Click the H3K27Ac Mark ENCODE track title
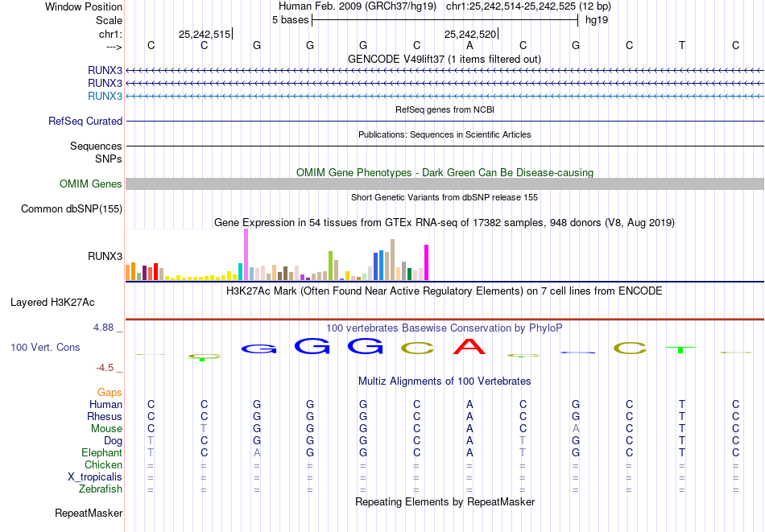 445,291
